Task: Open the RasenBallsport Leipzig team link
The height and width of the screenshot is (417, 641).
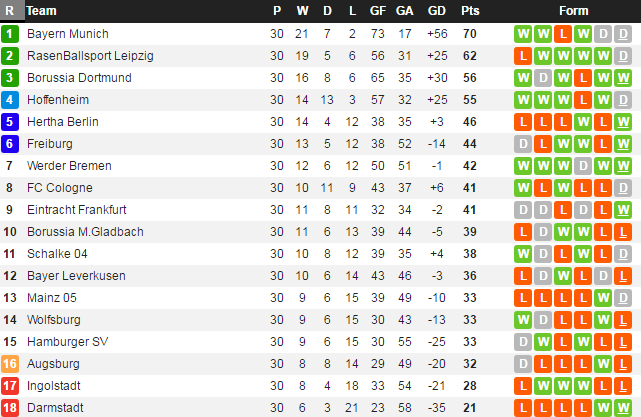Action: [x=91, y=55]
